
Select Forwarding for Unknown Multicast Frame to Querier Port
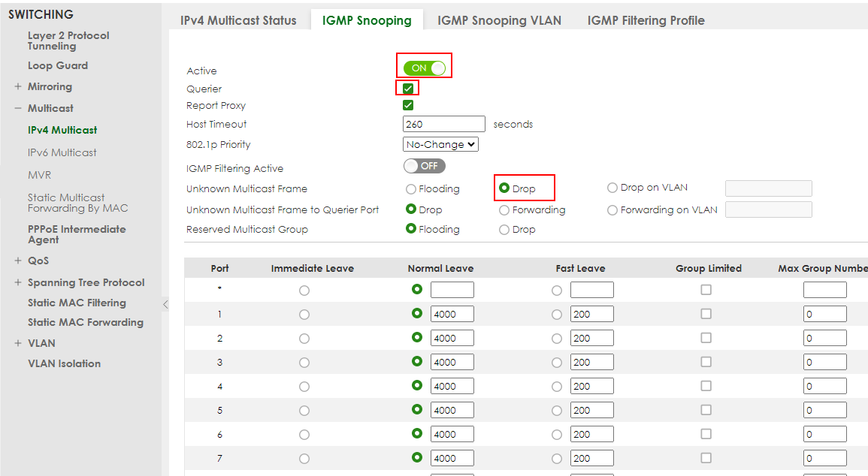[x=503, y=209]
